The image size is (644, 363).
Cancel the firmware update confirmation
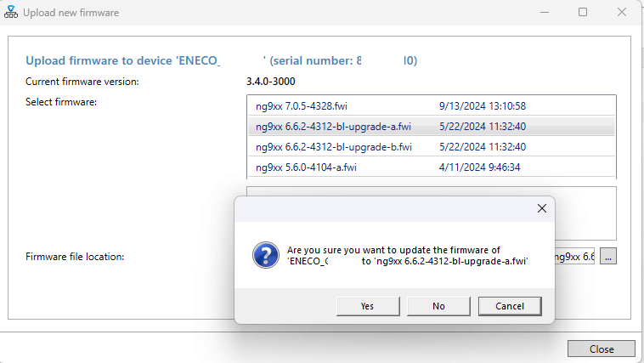(510, 306)
